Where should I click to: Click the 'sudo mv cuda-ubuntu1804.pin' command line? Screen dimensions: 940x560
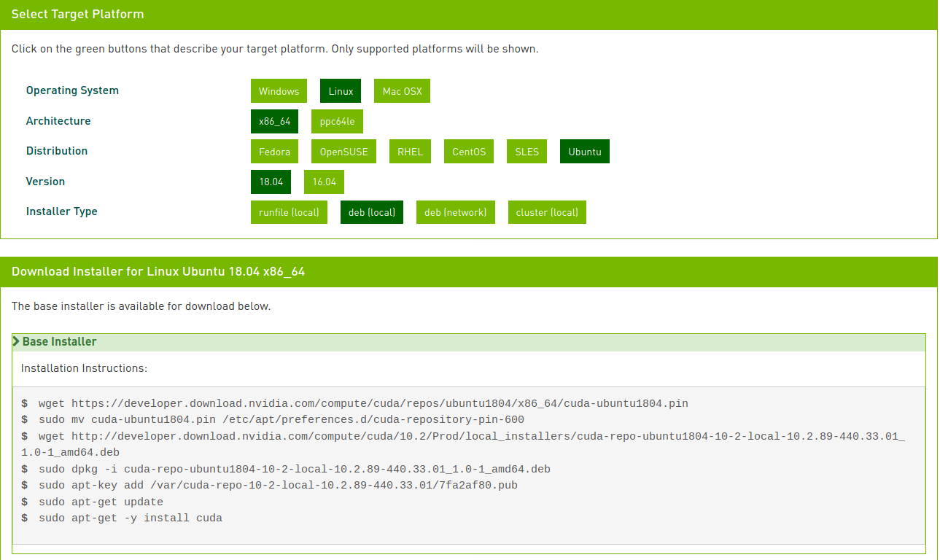point(273,420)
